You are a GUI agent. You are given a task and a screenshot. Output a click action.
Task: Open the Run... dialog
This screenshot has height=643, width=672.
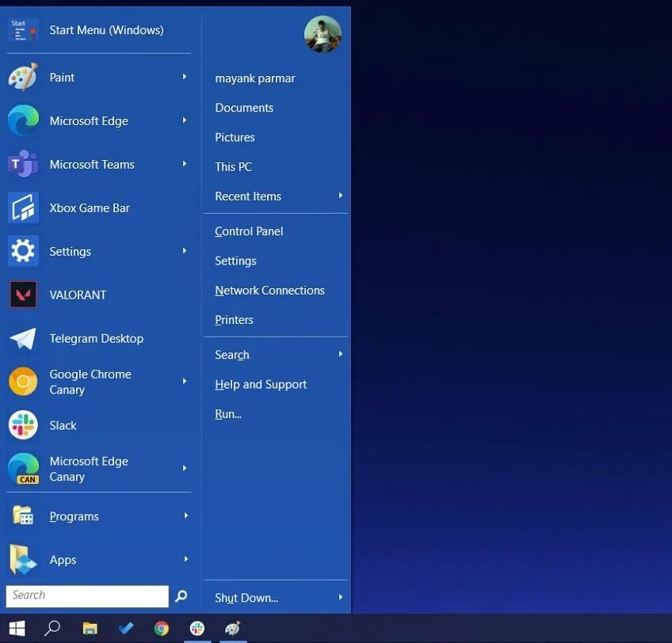pos(228,414)
